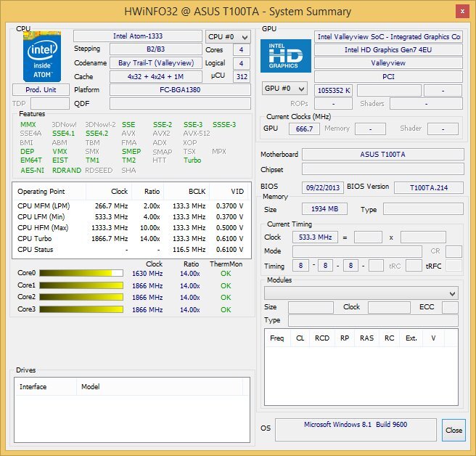Click the VID column header

pyautogui.click(x=229, y=192)
